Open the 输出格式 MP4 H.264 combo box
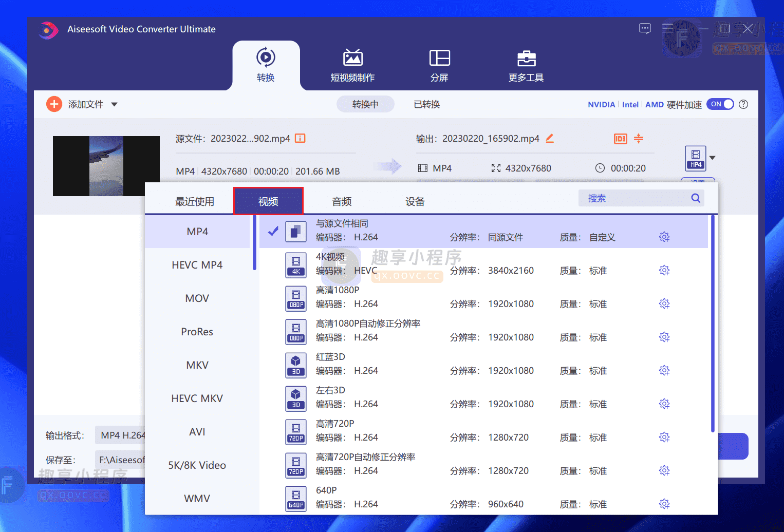 click(120, 435)
